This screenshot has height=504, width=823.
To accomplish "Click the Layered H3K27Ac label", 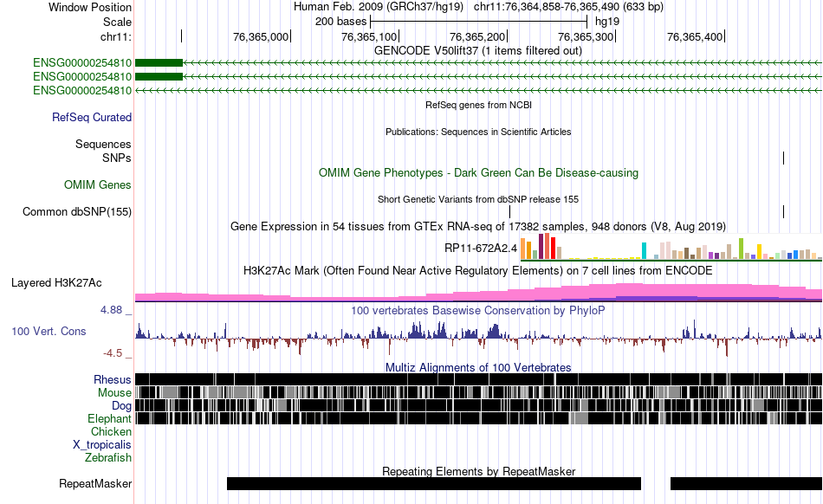I will tap(56, 282).
